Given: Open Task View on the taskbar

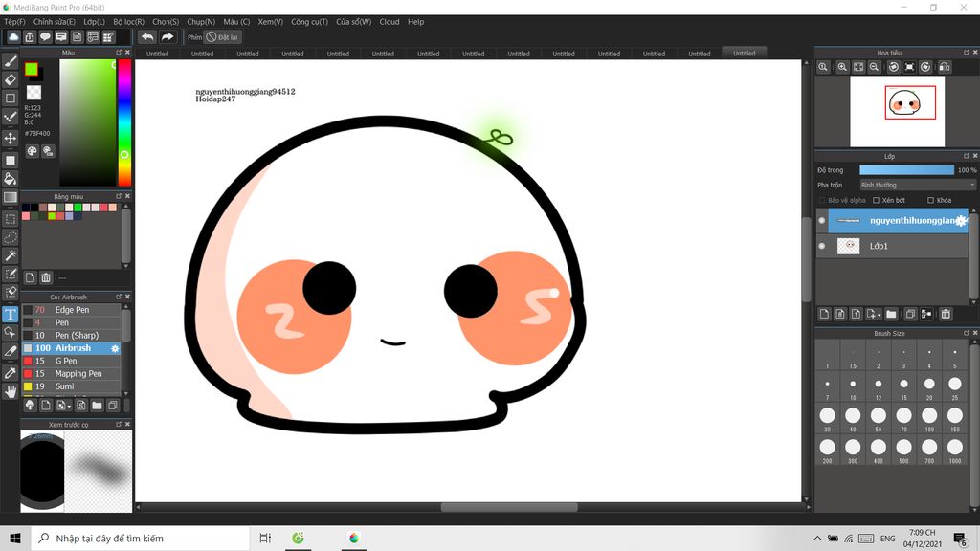Looking at the screenshot, I should (x=265, y=538).
